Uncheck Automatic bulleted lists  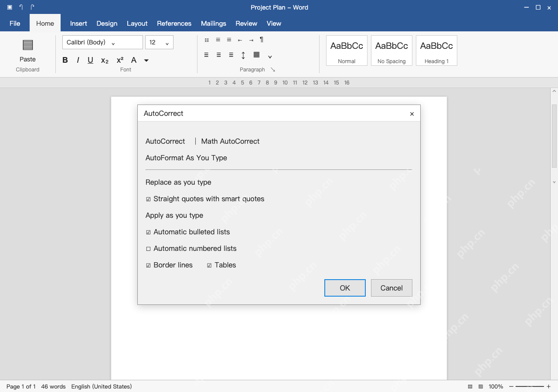click(x=148, y=232)
